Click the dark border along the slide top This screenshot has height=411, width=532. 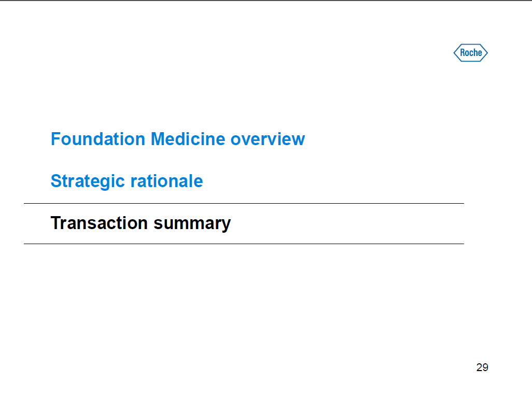coord(266,1)
